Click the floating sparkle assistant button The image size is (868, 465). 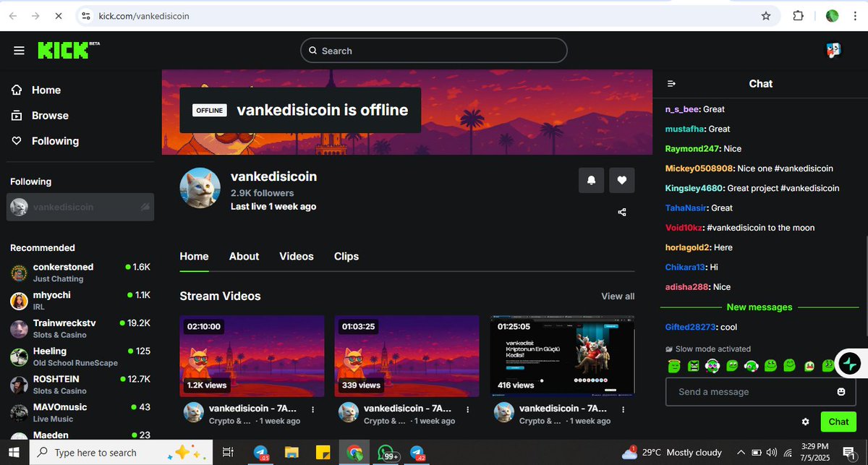coord(851,364)
